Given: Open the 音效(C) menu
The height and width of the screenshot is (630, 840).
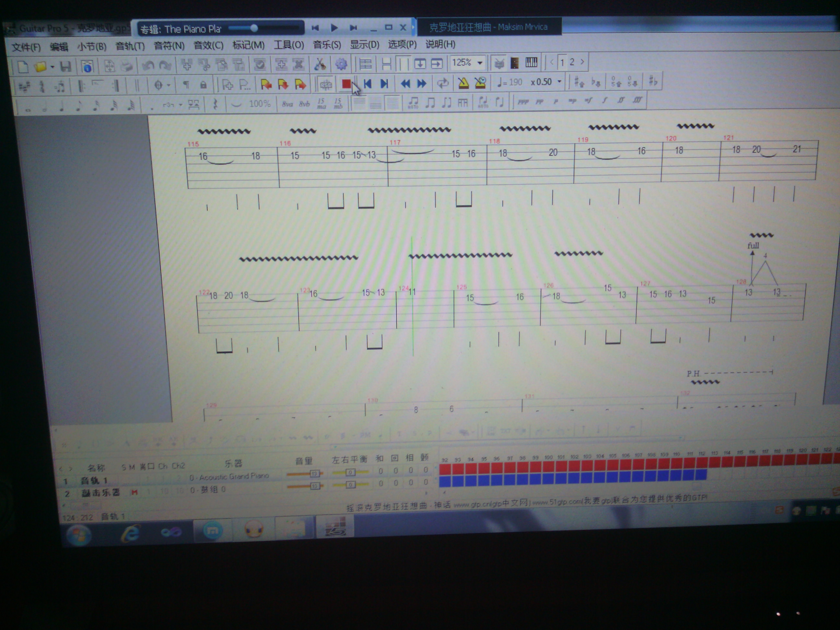Looking at the screenshot, I should pos(208,45).
